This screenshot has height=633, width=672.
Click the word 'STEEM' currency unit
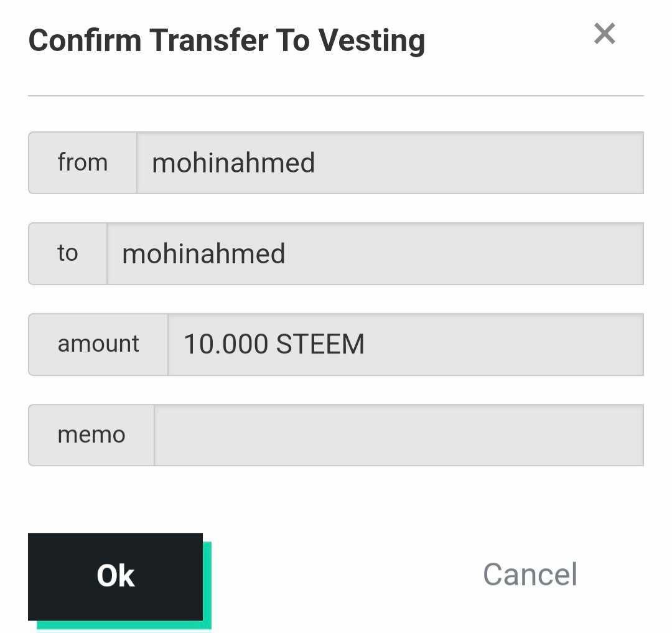click(320, 344)
